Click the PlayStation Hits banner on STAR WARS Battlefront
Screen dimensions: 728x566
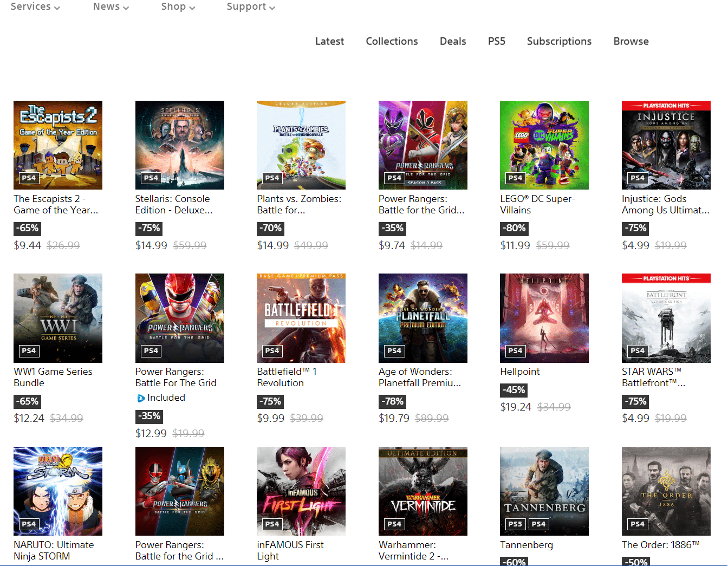pos(666,277)
